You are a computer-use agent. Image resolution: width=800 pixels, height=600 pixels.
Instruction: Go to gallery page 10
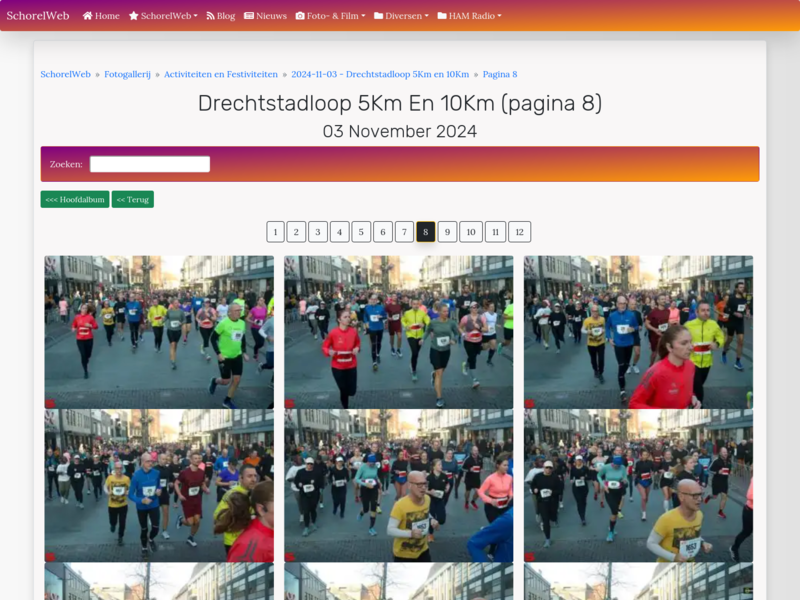click(471, 232)
